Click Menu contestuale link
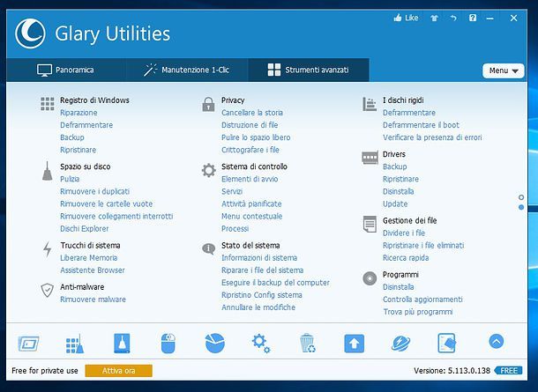538x392 pixels. [252, 217]
